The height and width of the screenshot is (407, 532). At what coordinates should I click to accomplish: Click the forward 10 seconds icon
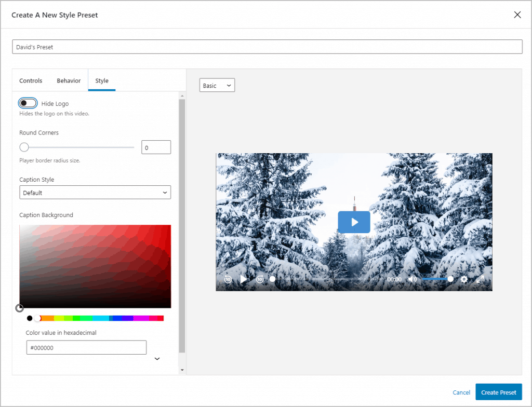pyautogui.click(x=260, y=279)
